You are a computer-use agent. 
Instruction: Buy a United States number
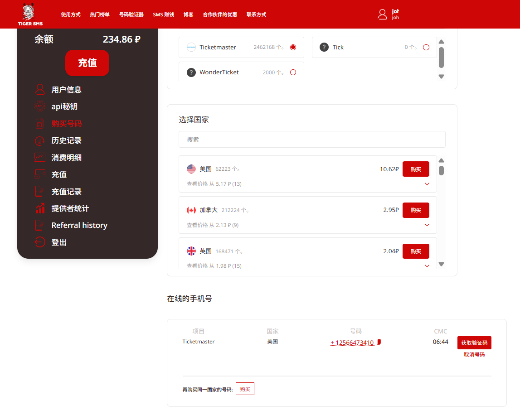(416, 169)
